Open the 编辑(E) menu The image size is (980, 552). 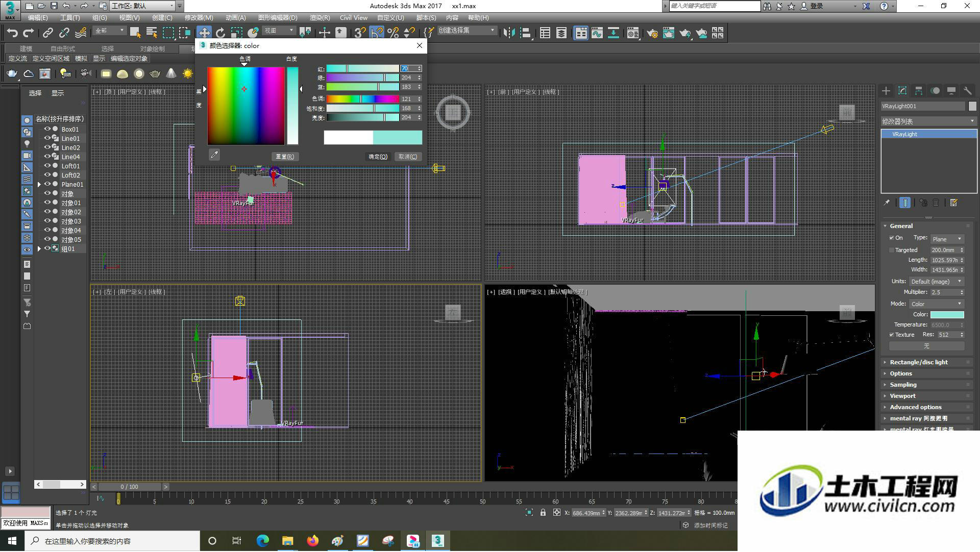click(38, 18)
